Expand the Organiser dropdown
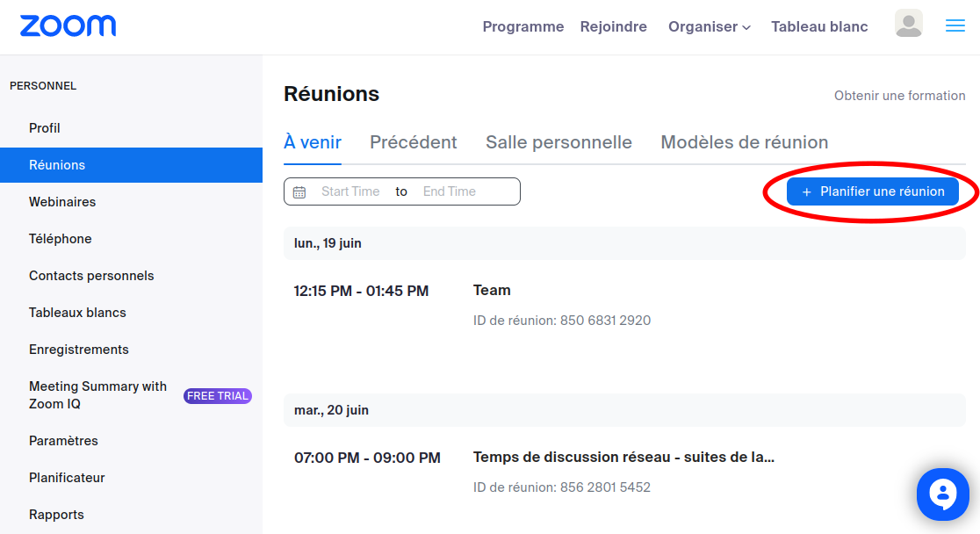The image size is (980, 534). [710, 26]
